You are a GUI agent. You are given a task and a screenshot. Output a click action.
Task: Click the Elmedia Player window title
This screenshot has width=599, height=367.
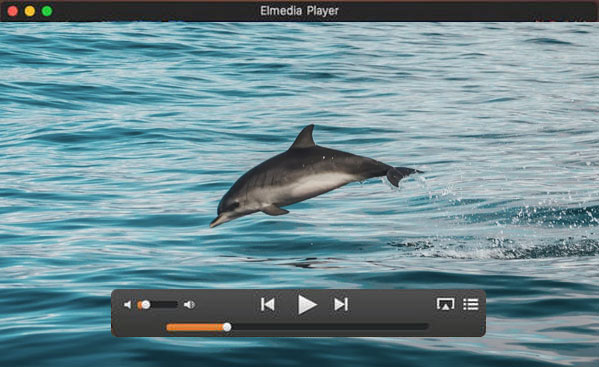[299, 11]
